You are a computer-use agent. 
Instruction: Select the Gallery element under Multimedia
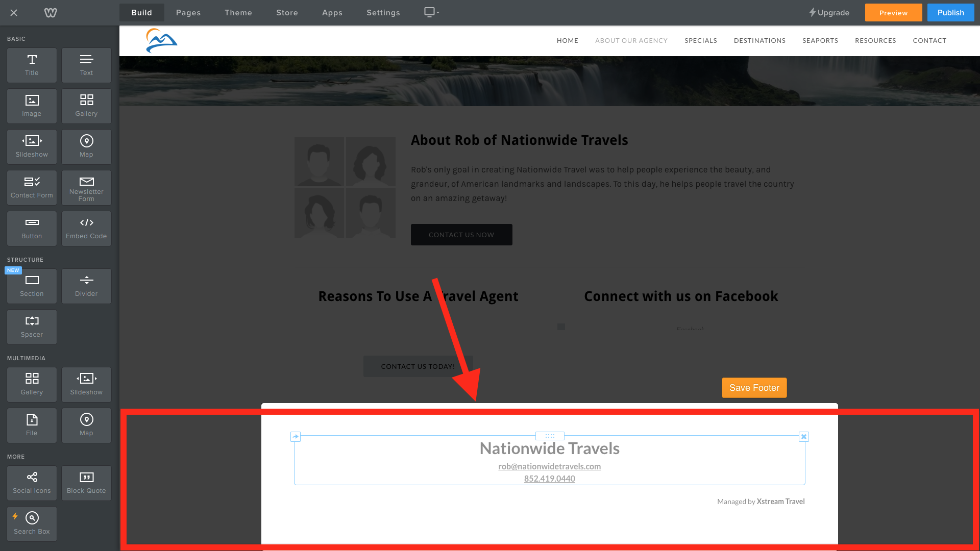(32, 385)
